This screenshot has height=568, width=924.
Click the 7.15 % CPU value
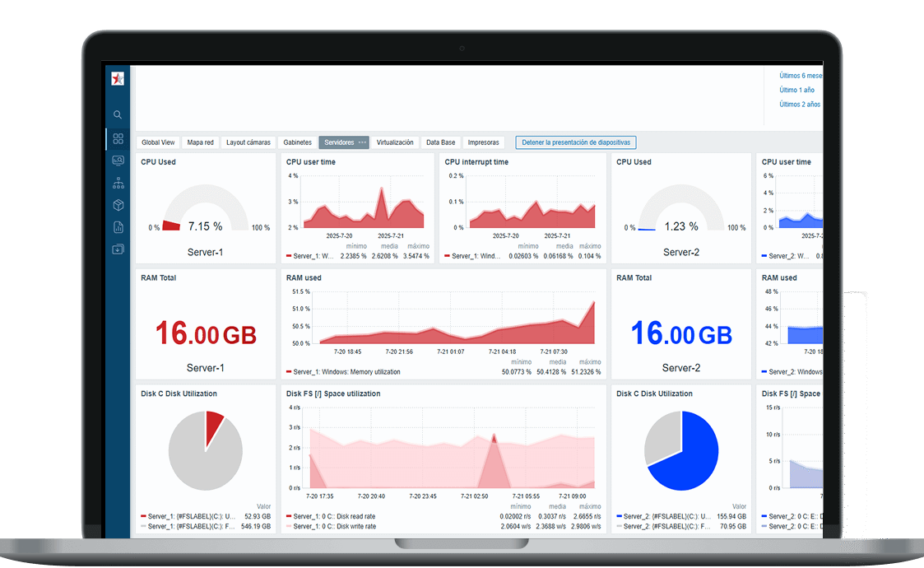click(205, 226)
